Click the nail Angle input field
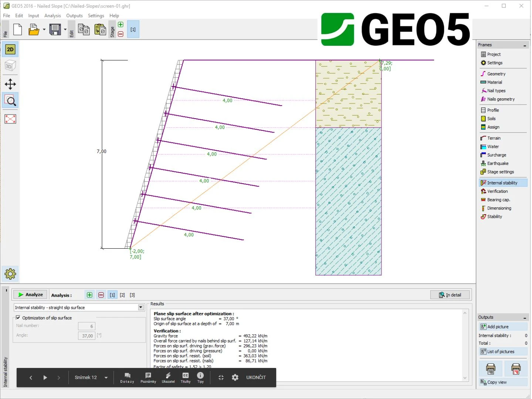Viewport: 532px width, 399px height. 87,336
